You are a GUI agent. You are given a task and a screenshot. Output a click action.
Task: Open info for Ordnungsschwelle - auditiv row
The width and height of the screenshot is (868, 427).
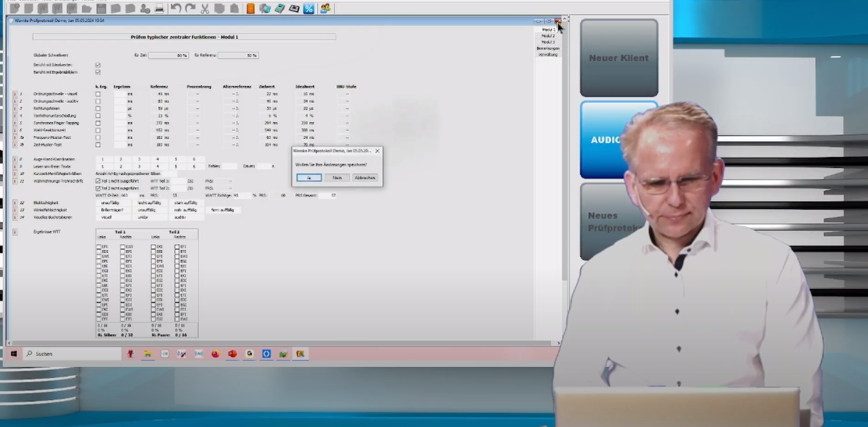tap(15, 101)
